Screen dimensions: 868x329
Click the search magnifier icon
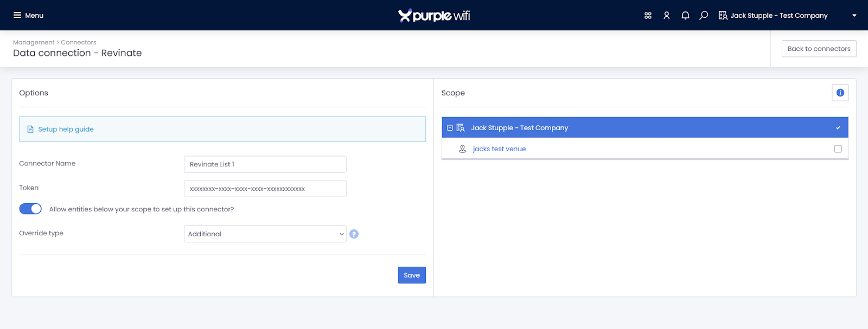click(704, 16)
